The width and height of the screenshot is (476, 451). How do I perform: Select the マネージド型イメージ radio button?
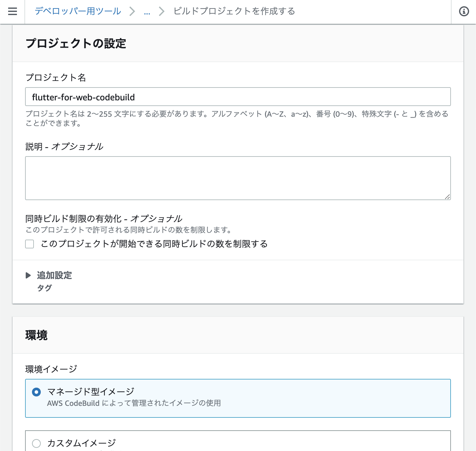point(37,392)
